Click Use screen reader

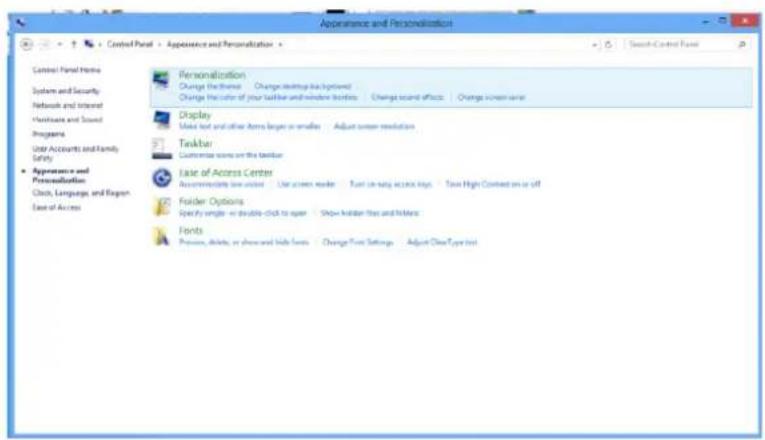tap(306, 184)
